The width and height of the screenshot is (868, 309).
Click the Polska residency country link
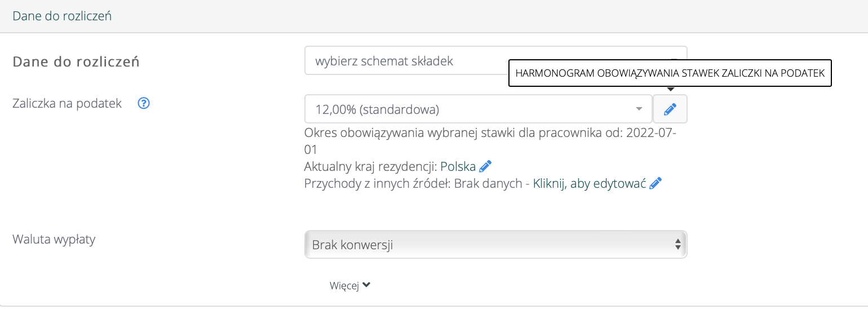tap(458, 166)
